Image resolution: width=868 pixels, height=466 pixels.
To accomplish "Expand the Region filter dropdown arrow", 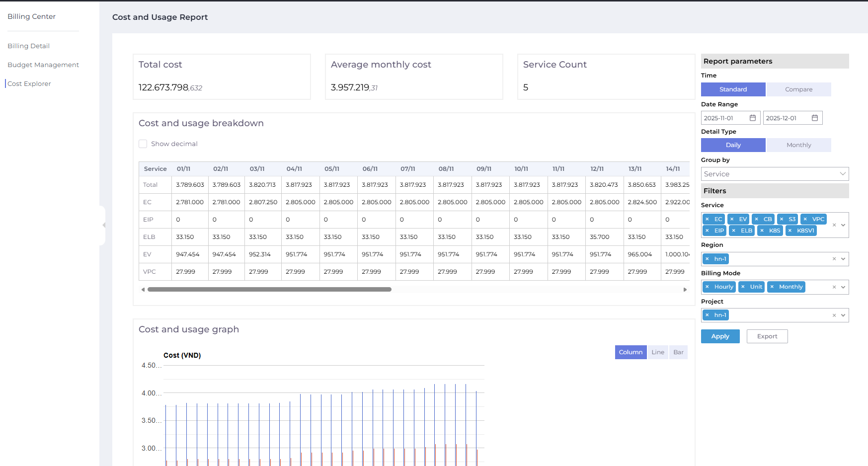I will coord(843,259).
